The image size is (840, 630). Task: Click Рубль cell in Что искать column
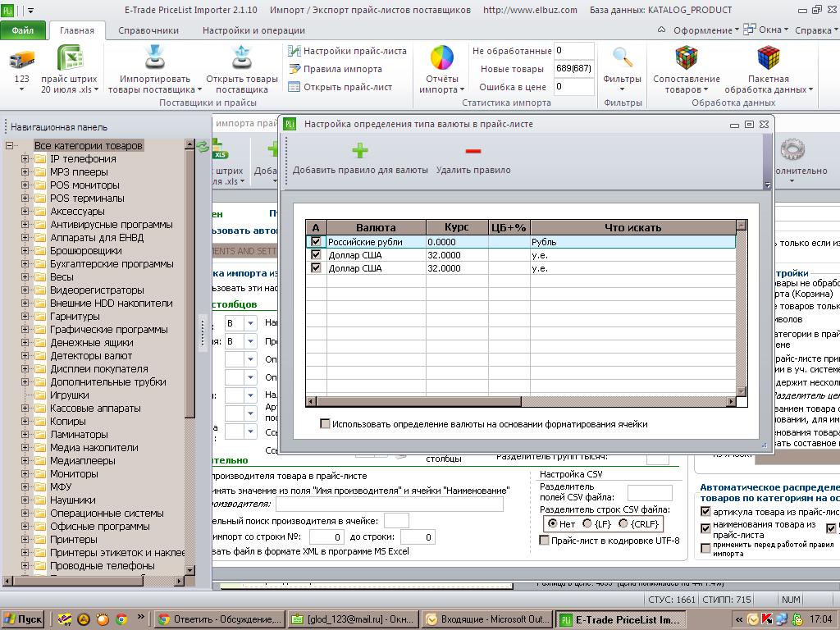[x=632, y=242]
